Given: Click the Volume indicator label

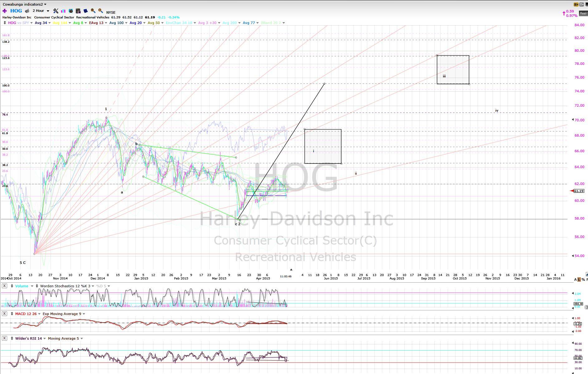Looking at the screenshot, I should click(x=22, y=286).
